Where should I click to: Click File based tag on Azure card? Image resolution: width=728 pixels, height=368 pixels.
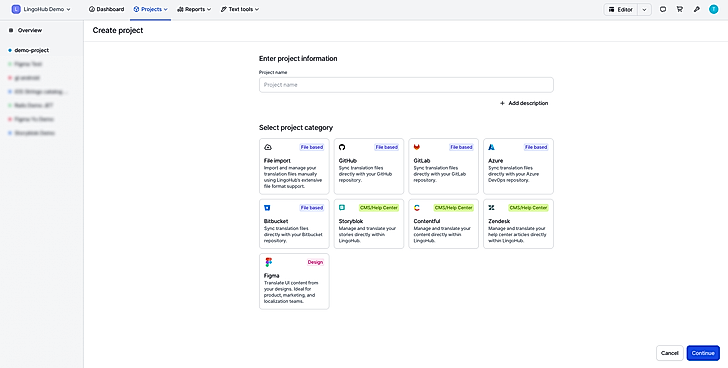[536, 147]
